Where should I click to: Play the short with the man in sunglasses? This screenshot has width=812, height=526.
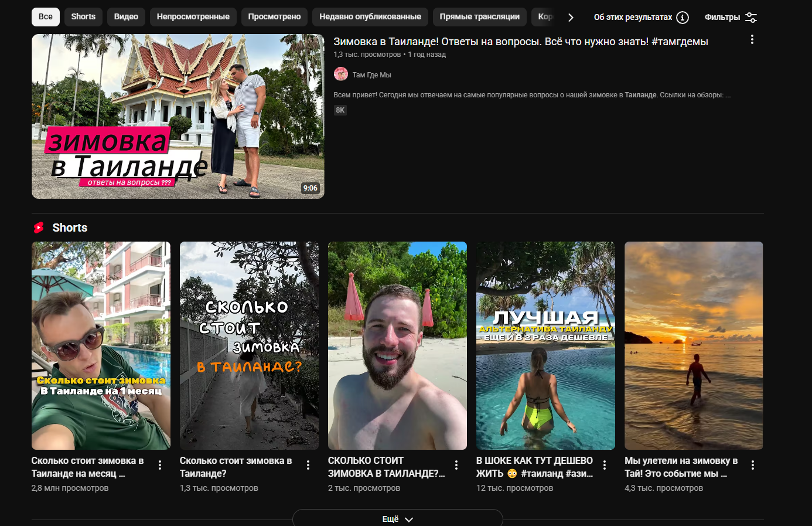[x=101, y=345]
